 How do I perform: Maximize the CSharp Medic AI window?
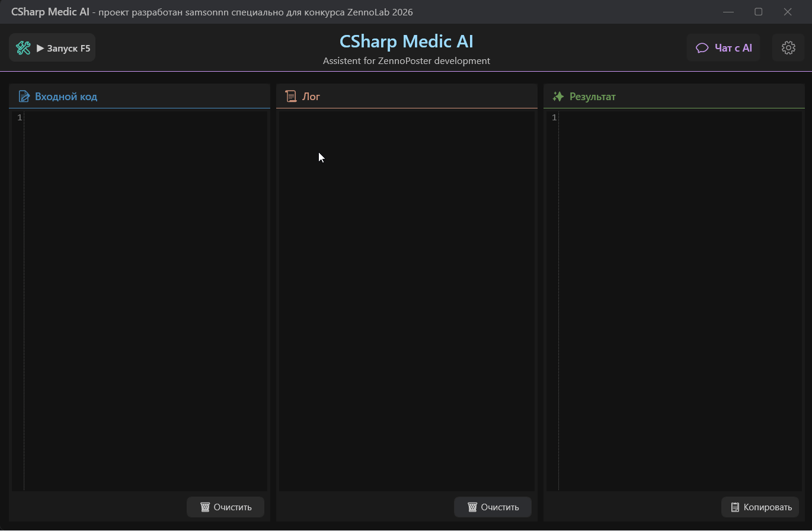click(758, 12)
